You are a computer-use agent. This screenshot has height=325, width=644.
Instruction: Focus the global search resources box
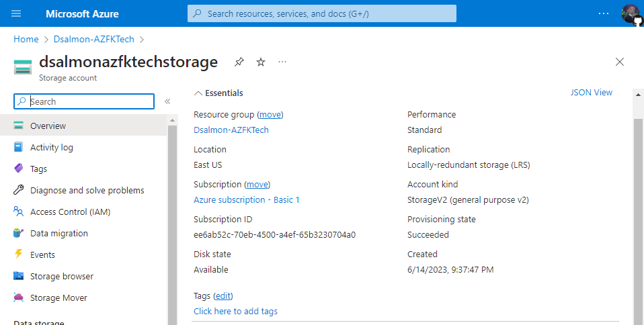(321, 13)
